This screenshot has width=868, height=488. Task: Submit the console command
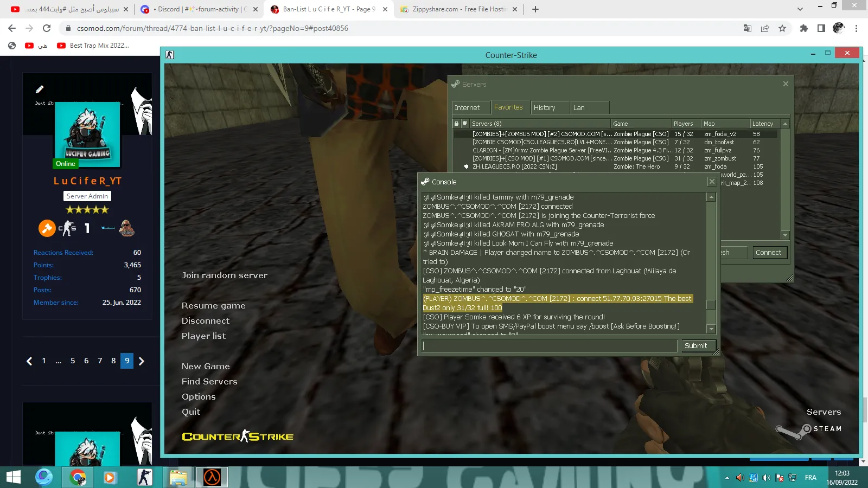point(699,346)
